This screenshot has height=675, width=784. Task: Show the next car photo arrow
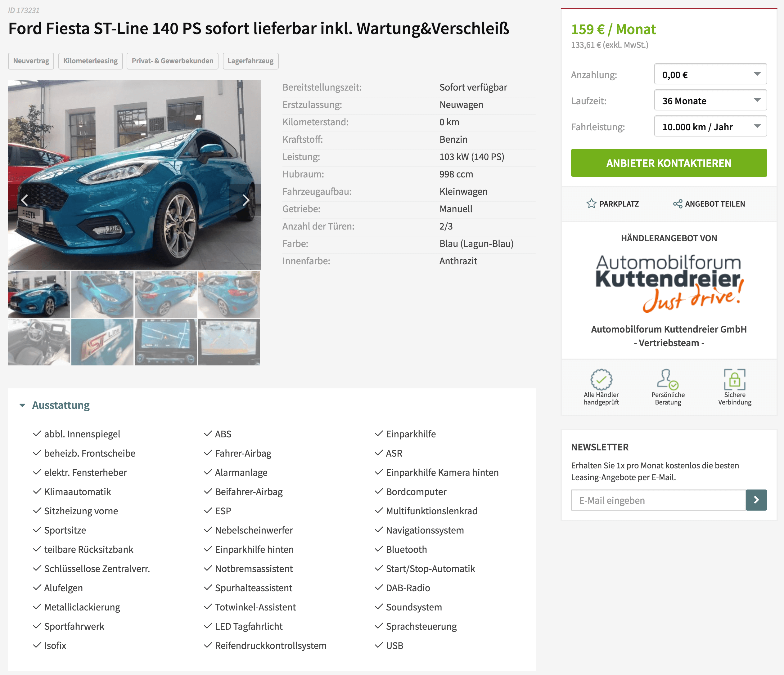246,200
